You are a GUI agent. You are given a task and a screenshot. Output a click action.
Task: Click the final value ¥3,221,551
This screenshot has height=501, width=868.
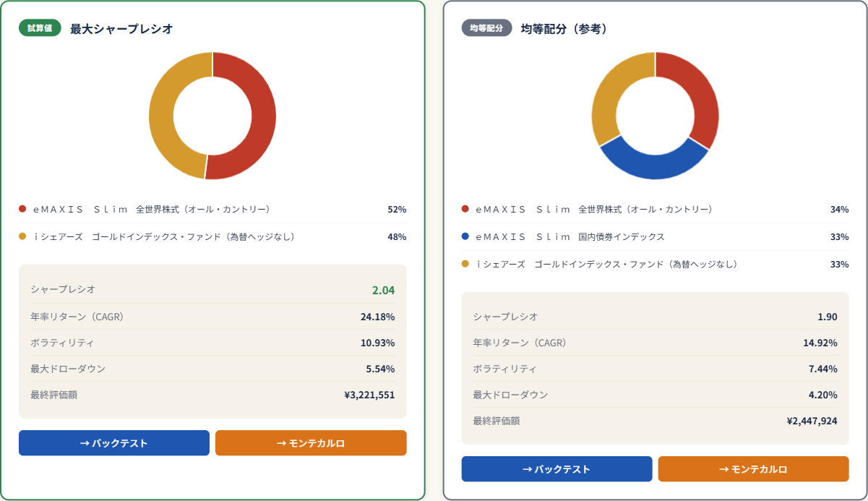[x=369, y=395]
